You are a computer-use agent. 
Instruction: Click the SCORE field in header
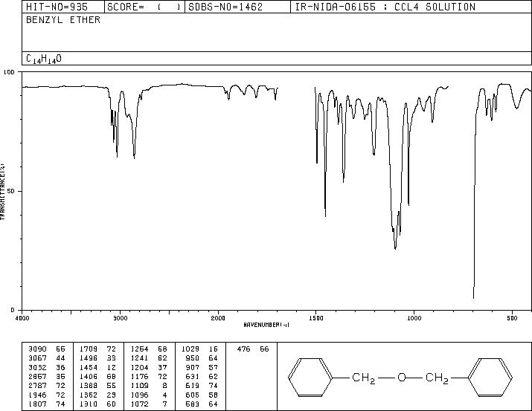click(x=144, y=7)
